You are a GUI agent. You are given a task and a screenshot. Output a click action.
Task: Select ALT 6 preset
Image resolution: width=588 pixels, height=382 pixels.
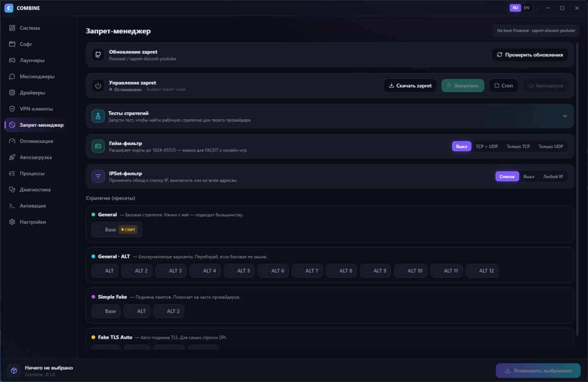273,271
